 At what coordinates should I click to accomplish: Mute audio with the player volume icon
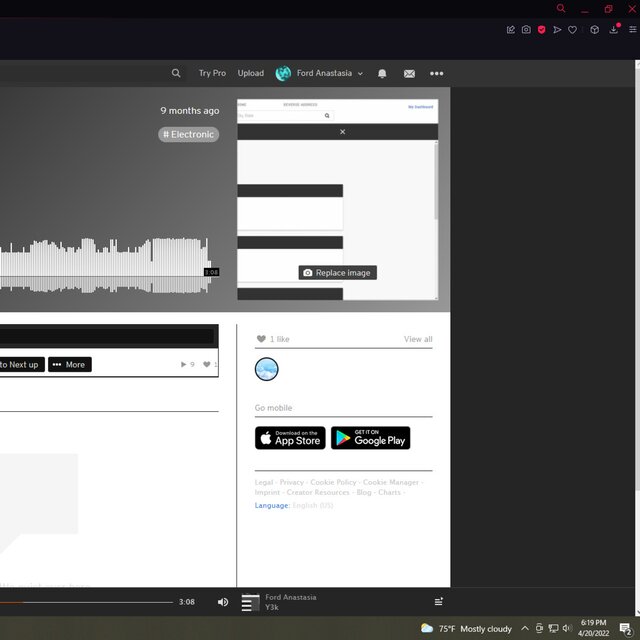coord(222,602)
